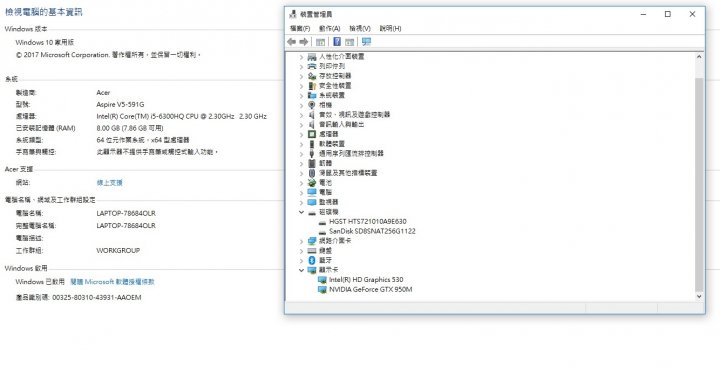
Task: Open the 檢視(V) menu
Action: [x=360, y=28]
